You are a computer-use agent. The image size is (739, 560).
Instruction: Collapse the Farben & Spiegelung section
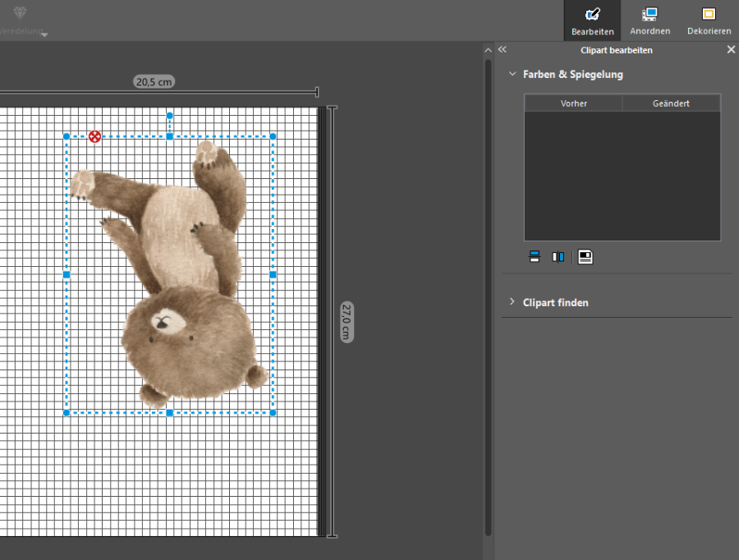point(513,74)
